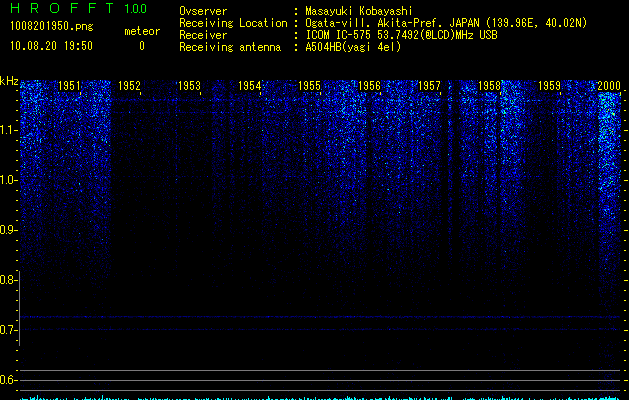Screen dimensions: 629x400
Task: Click the Receiving Location label
Action: (x=233, y=23)
